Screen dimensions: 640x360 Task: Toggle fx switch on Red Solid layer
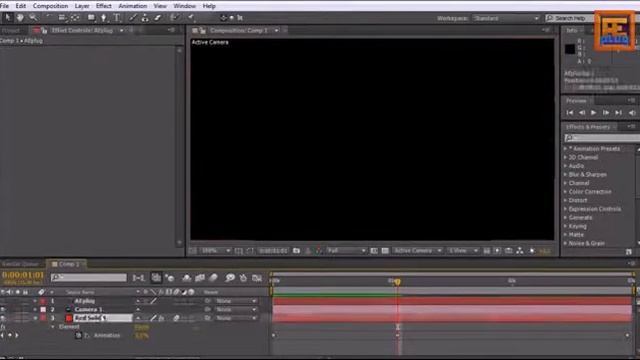point(161,318)
